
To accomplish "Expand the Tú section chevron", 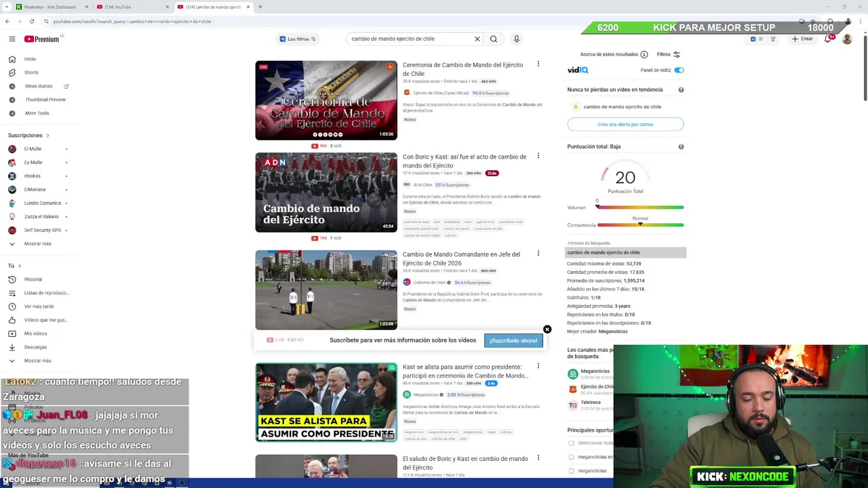I will click(20, 266).
